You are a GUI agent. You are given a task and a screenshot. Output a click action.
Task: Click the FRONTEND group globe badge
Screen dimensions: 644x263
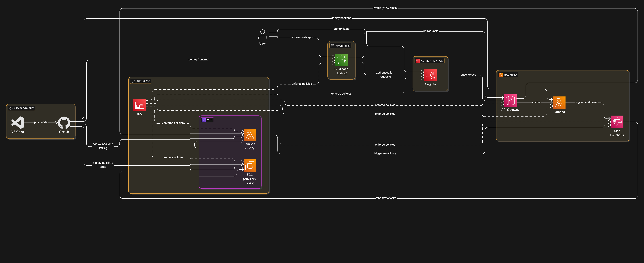(340, 45)
